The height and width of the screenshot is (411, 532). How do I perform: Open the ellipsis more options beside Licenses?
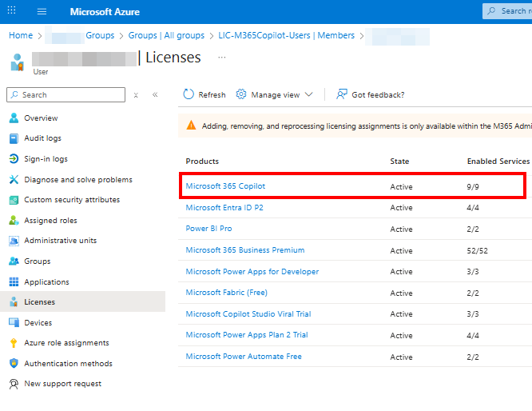tap(222, 58)
